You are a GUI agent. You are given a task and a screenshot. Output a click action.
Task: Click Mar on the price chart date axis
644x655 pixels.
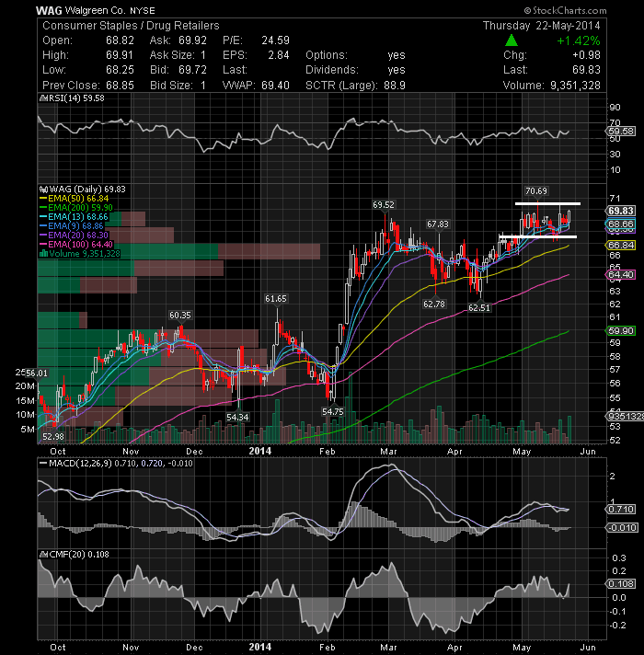click(388, 452)
